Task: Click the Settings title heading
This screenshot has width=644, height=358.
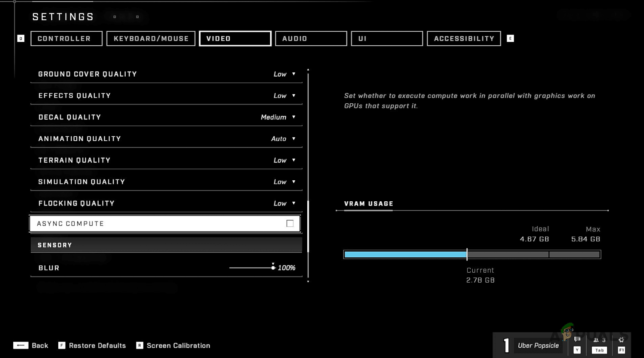Action: 63,17
